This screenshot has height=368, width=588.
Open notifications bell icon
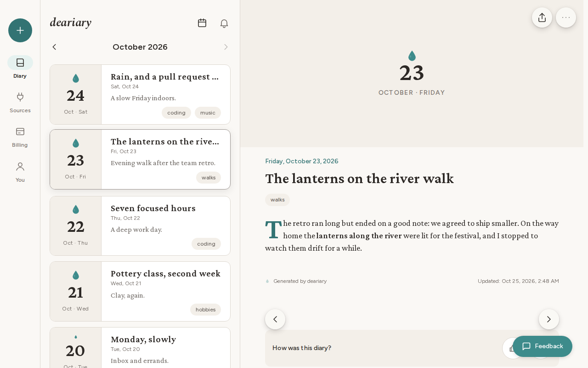[224, 23]
